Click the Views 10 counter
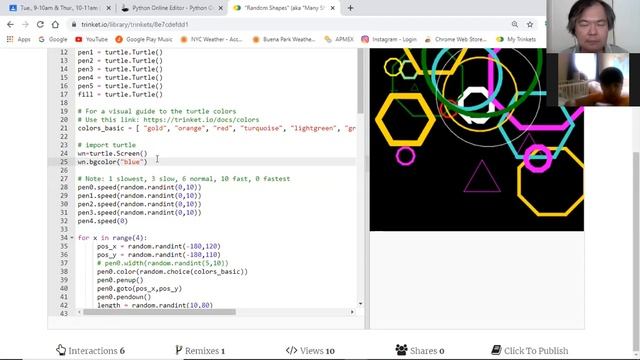 click(310, 350)
